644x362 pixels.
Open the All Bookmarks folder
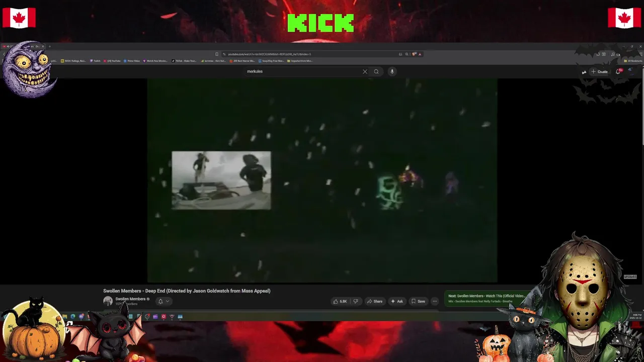coord(633,61)
